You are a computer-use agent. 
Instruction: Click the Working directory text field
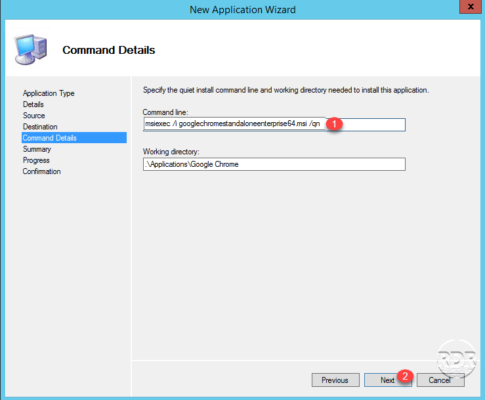pos(274,164)
